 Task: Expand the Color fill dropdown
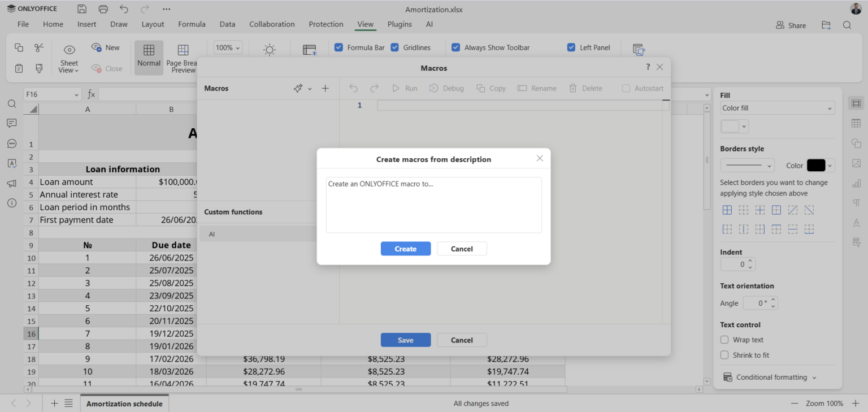pyautogui.click(x=777, y=108)
